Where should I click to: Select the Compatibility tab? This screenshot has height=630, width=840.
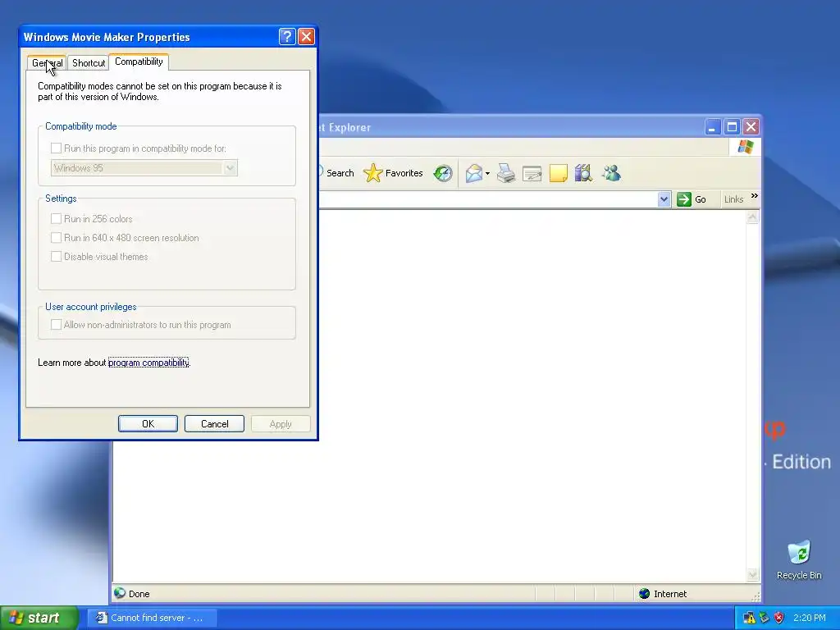[x=139, y=62]
